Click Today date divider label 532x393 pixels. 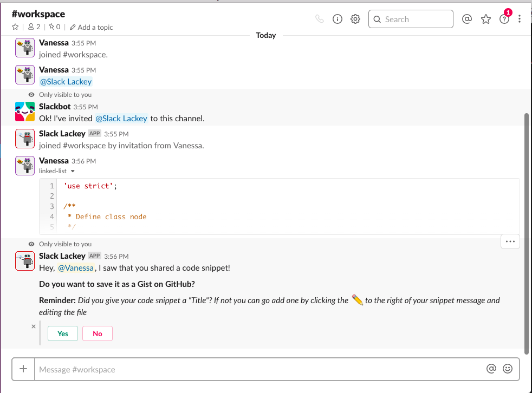265,35
